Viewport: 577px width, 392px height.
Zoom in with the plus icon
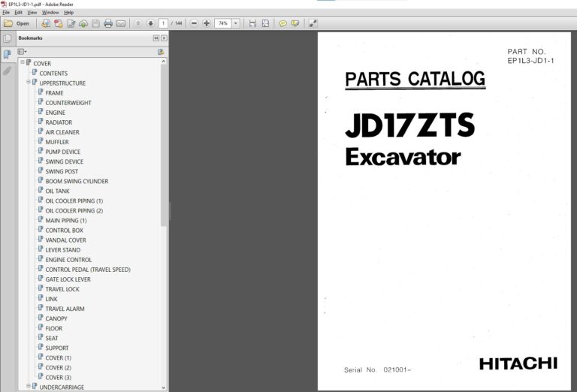pyautogui.click(x=207, y=23)
